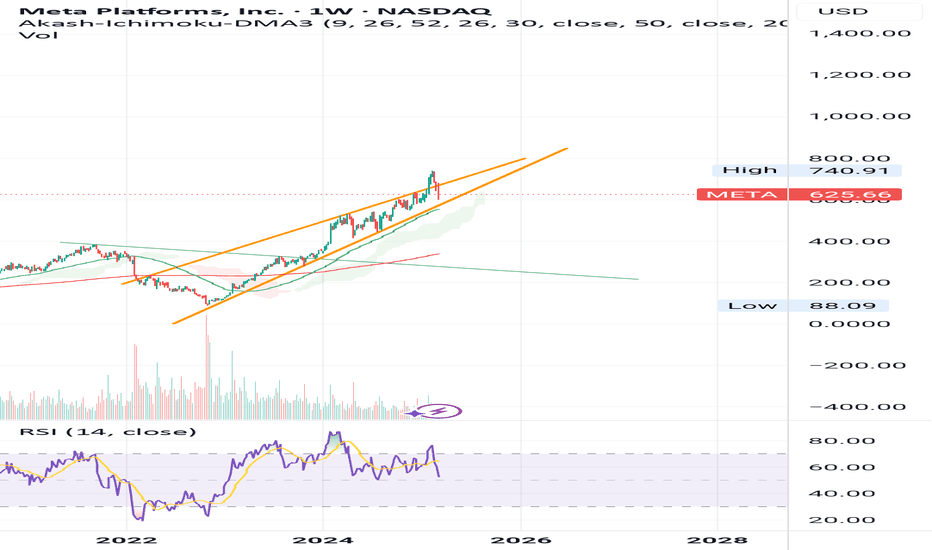Click the 2022 time axis label
This screenshot has width=932, height=550.
point(127,540)
